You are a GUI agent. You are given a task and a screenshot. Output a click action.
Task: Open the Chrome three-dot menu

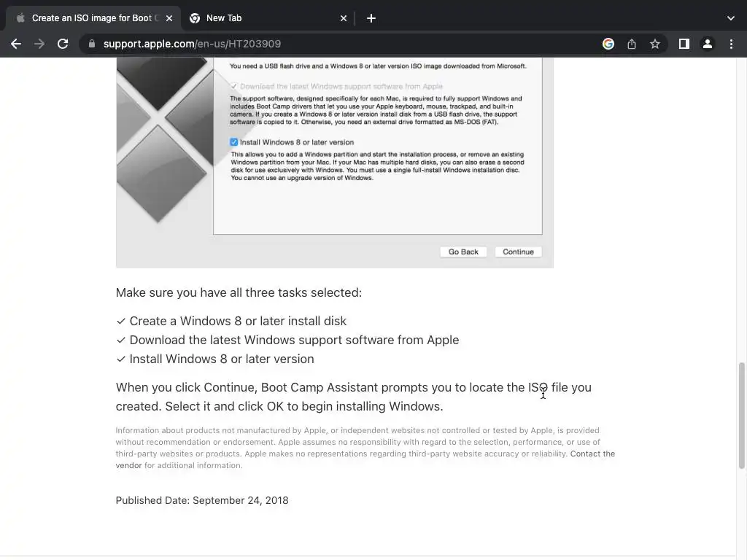coord(731,44)
